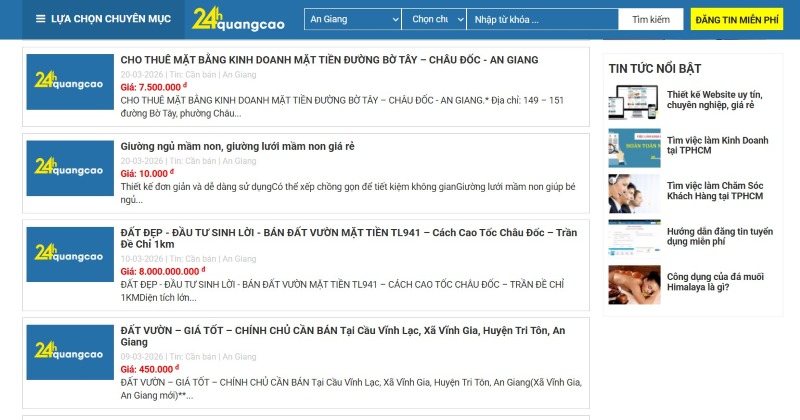Click thumbnail of the Bờ Tây rental listing
The height and width of the screenshot is (420, 800).
tap(70, 83)
